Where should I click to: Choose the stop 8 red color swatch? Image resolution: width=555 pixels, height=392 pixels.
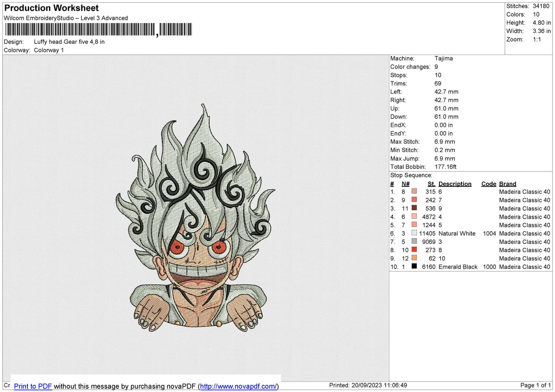click(414, 250)
